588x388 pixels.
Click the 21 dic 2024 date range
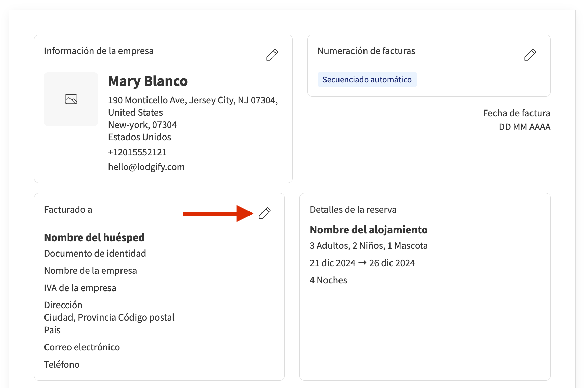pos(362,263)
